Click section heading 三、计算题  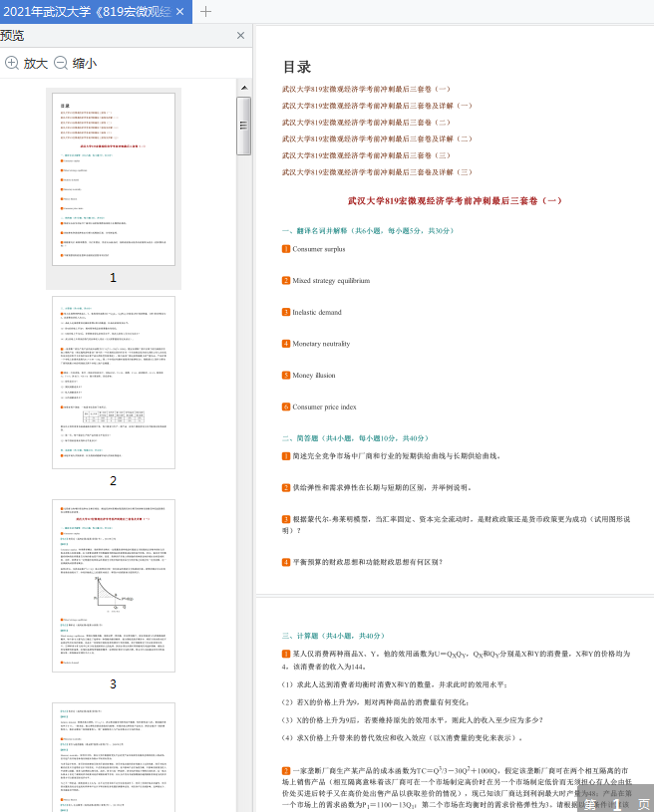coord(333,636)
